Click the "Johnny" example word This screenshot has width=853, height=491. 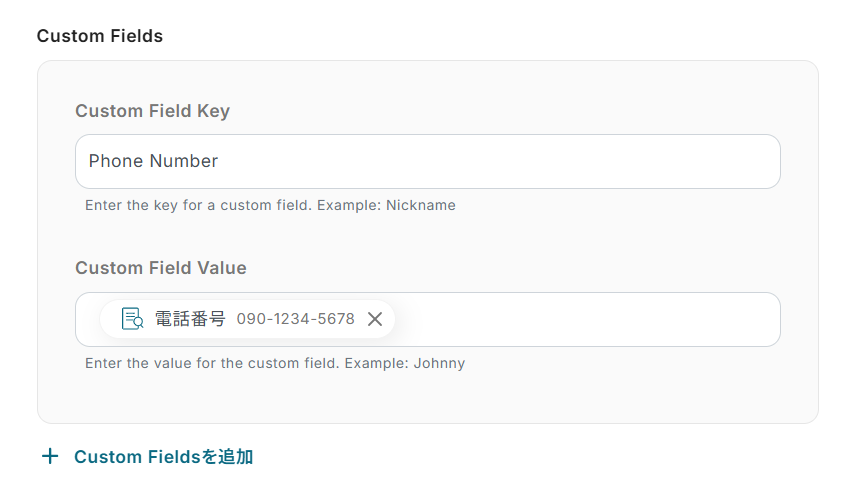pyautogui.click(x=438, y=363)
